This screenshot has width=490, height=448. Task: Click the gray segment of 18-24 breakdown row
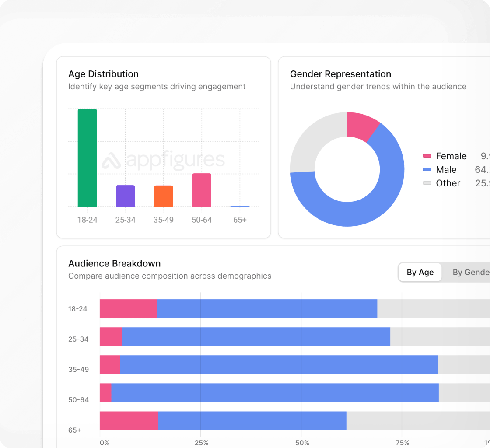[434, 309]
